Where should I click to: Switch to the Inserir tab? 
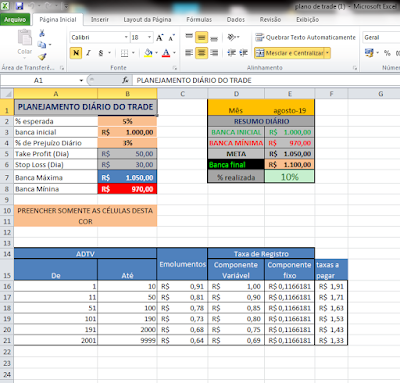pos(100,20)
